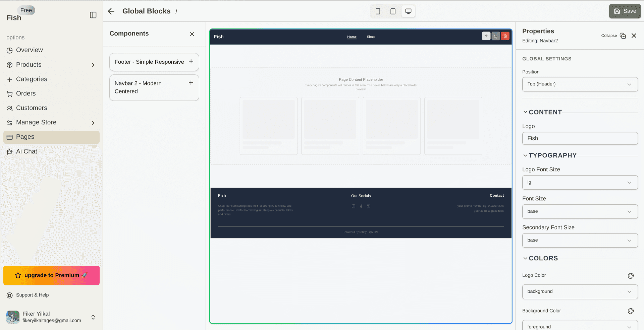Screen dimensions: 644x330
Task: Click upgrade to Premium
Action: point(51,275)
